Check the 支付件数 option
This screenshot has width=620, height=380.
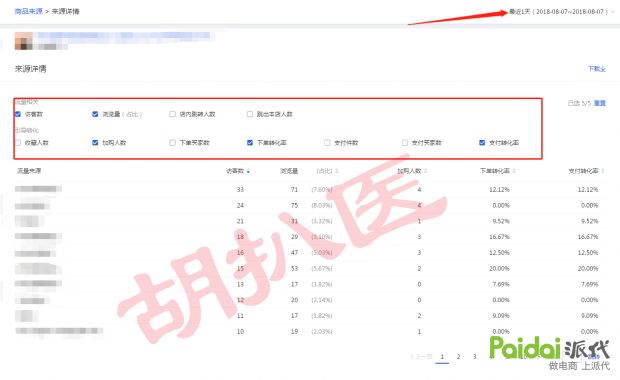pyautogui.click(x=327, y=143)
